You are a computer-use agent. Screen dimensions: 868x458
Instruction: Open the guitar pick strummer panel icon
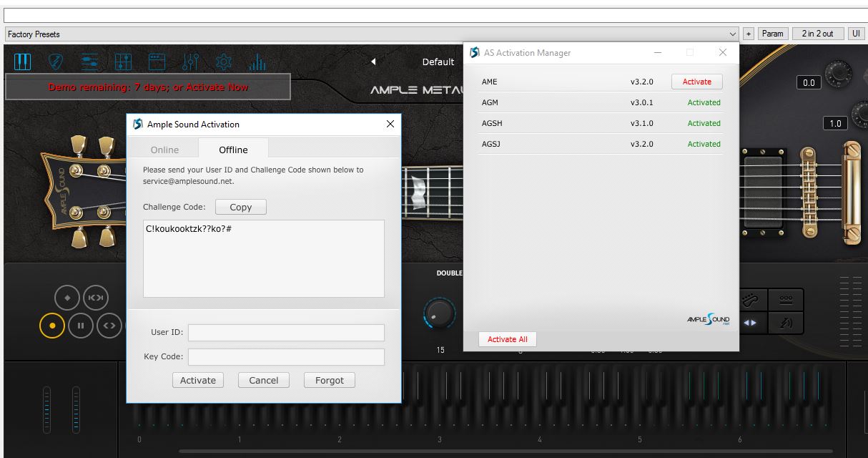(56, 62)
